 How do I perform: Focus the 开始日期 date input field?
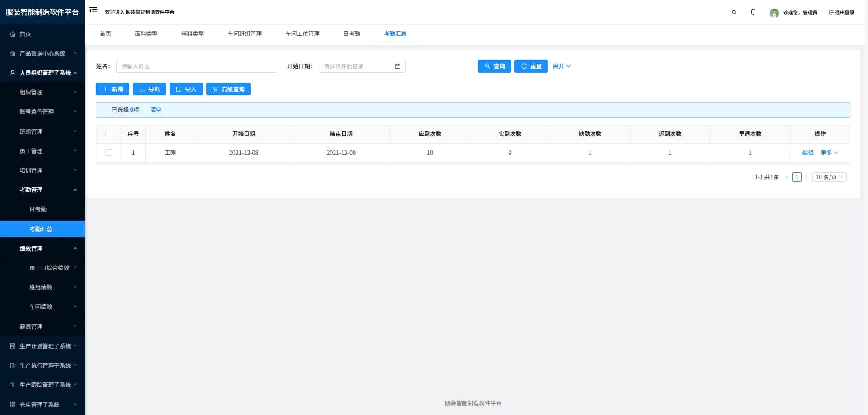tap(362, 66)
